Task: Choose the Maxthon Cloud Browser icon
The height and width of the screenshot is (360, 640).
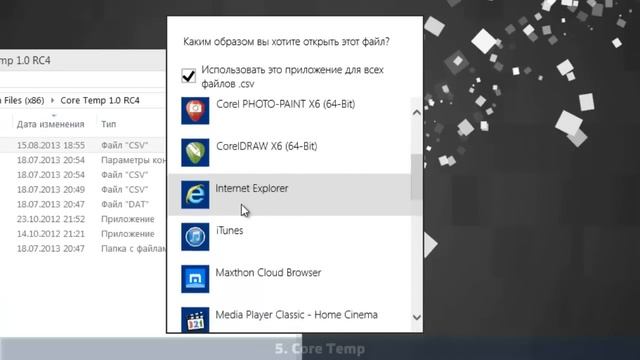Action: coord(195,279)
